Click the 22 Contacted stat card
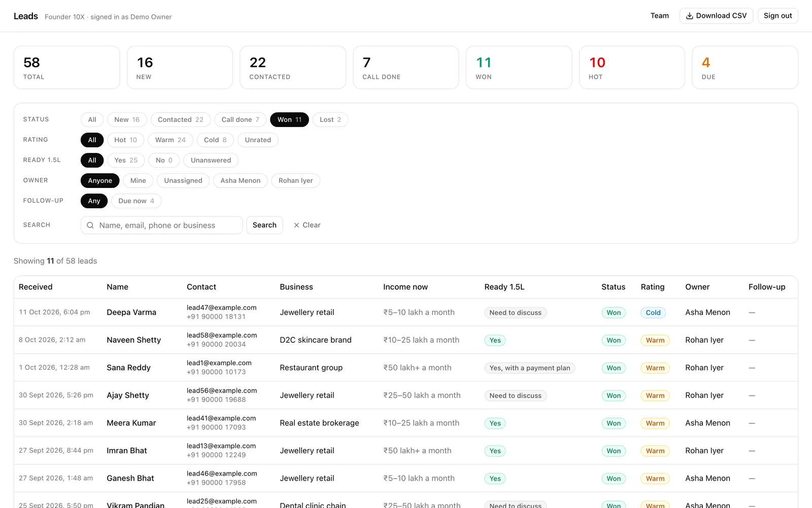This screenshot has width=812, height=508. pos(293,68)
